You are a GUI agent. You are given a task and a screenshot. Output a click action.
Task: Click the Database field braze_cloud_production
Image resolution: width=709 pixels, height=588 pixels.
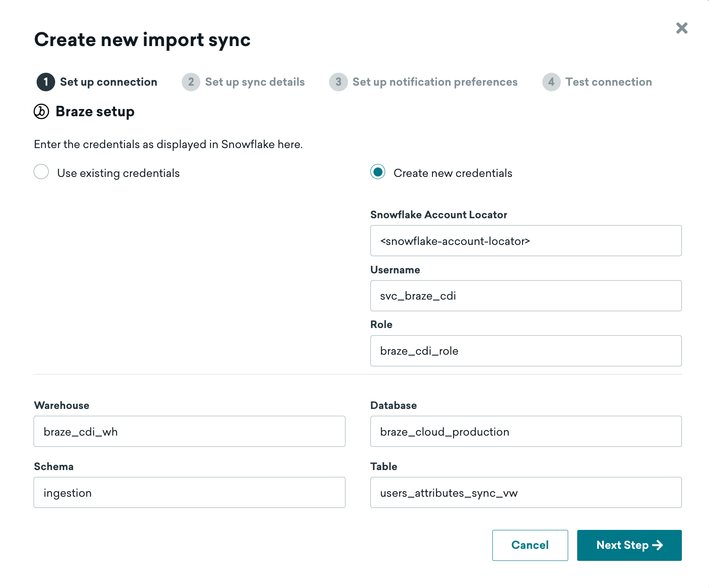coord(526,431)
